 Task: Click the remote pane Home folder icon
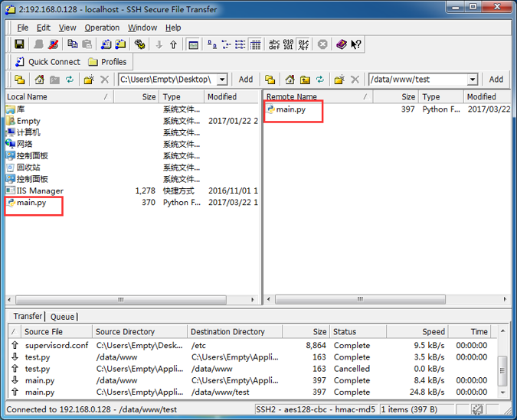click(290, 80)
